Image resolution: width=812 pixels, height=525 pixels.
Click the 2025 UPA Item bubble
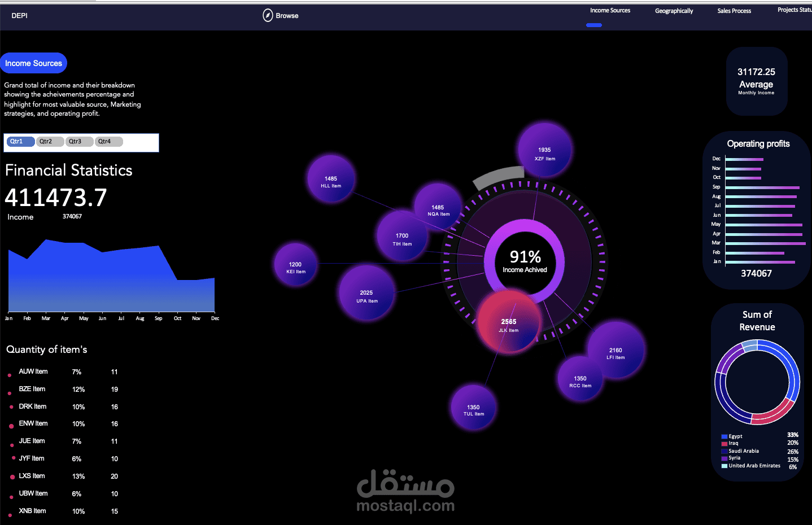point(366,293)
